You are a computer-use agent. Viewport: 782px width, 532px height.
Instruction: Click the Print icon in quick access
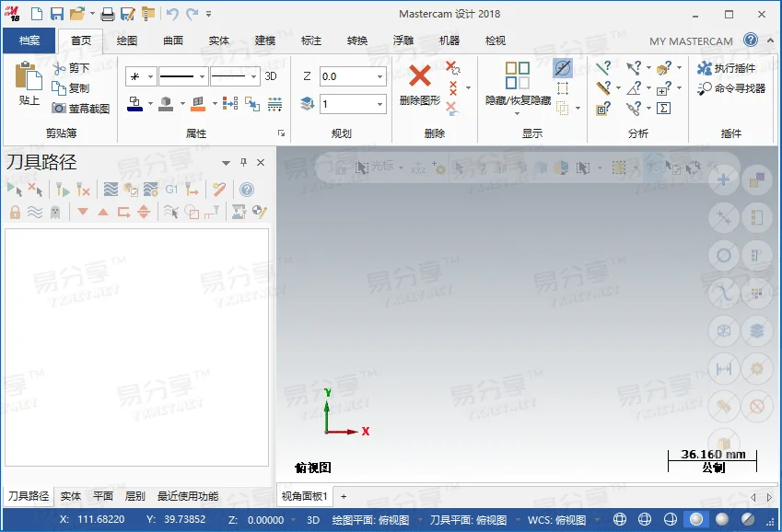point(107,14)
